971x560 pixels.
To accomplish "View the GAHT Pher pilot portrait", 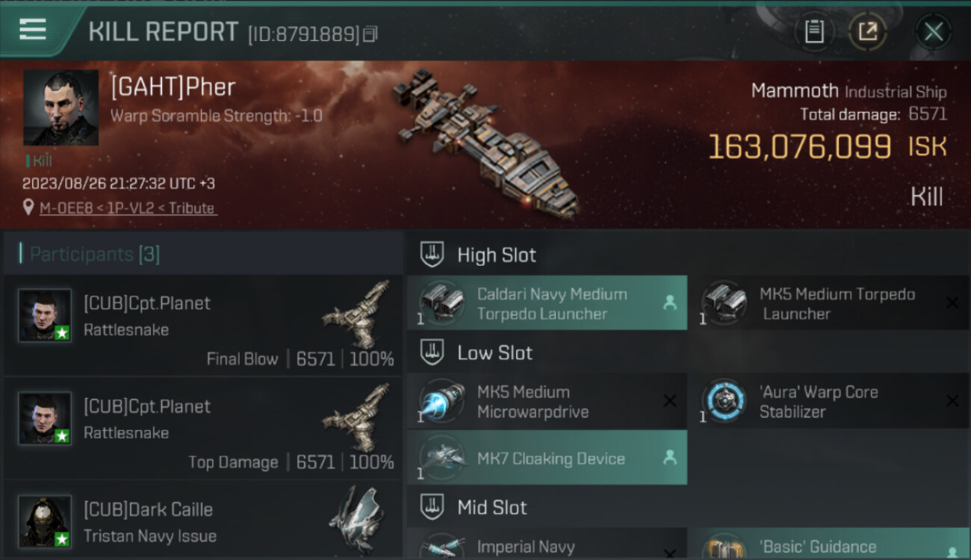I will click(61, 108).
